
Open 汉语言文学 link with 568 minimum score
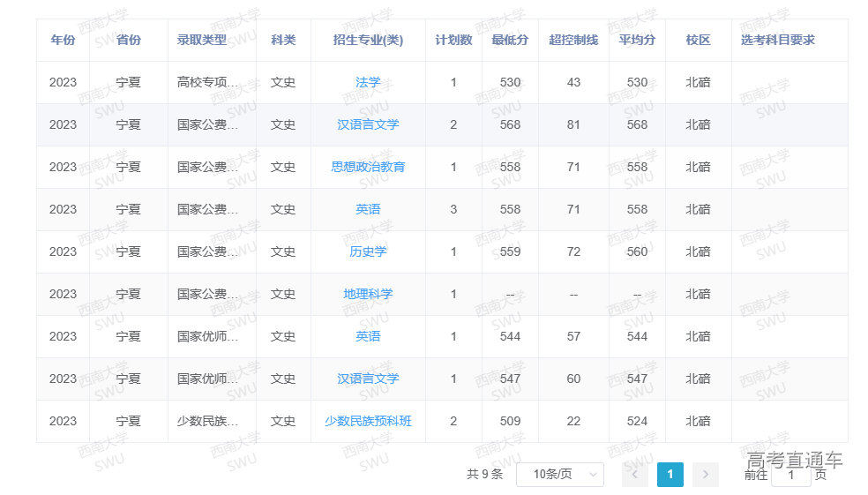pyautogui.click(x=368, y=124)
